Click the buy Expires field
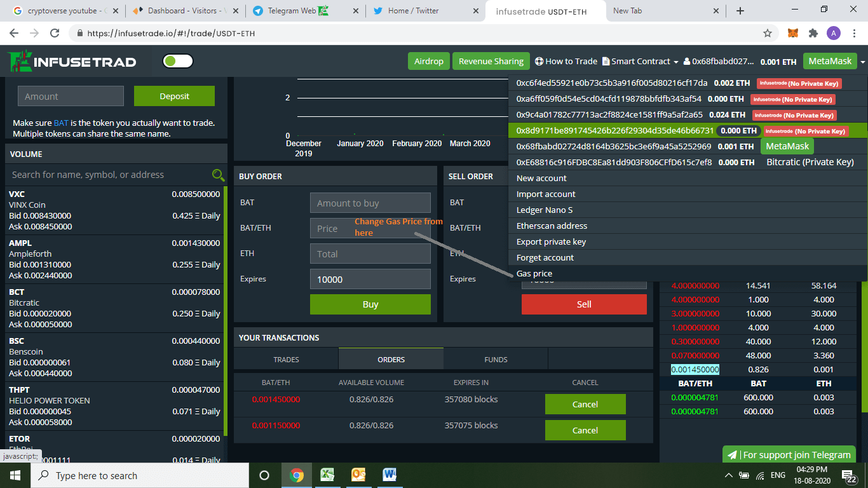 370,279
